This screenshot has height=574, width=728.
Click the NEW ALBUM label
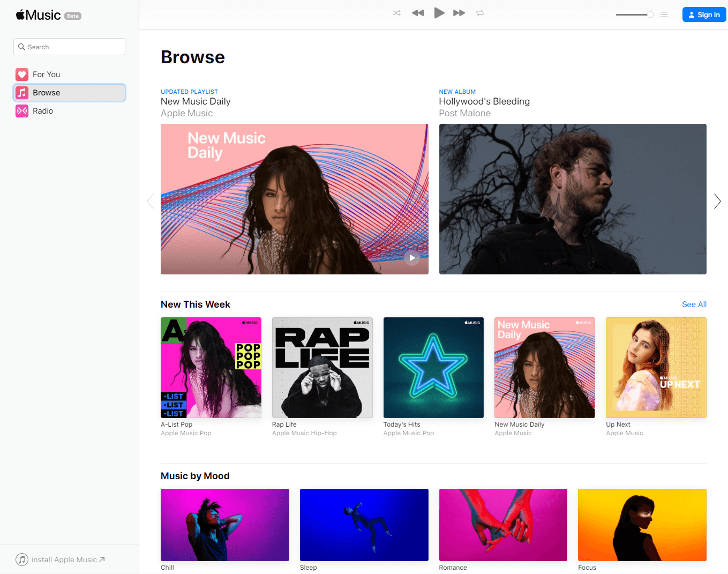point(457,92)
